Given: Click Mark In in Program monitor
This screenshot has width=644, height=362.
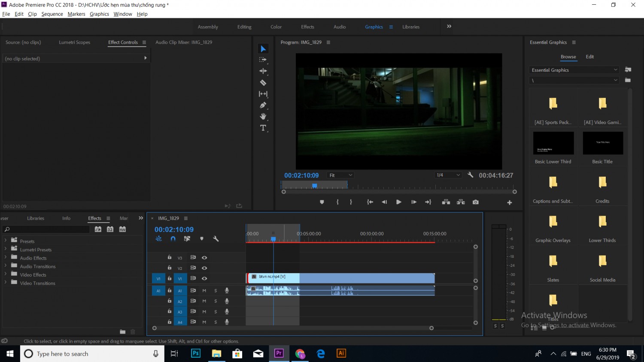Looking at the screenshot, I should click(338, 202).
